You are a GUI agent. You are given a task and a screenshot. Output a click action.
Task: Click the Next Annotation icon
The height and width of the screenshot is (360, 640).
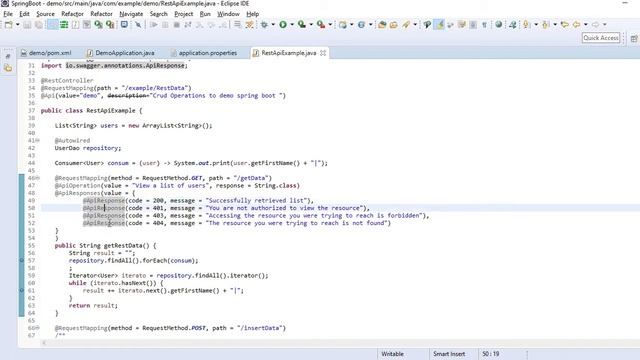(527, 25)
